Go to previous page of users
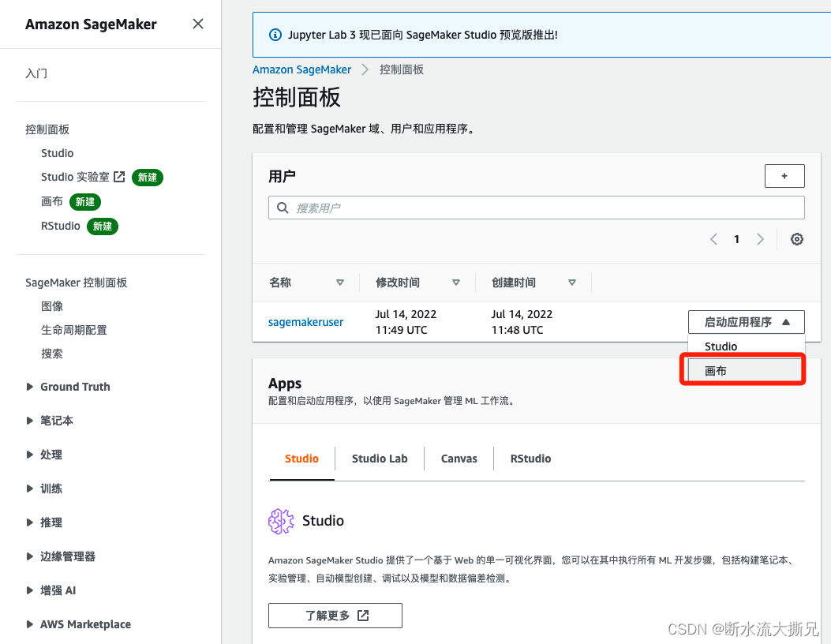The height and width of the screenshot is (644, 831). pos(714,239)
